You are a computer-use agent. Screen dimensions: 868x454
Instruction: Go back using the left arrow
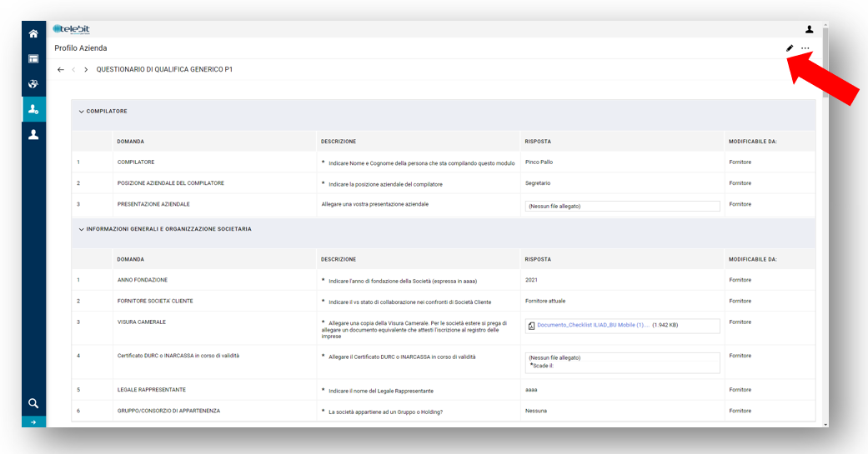point(61,70)
